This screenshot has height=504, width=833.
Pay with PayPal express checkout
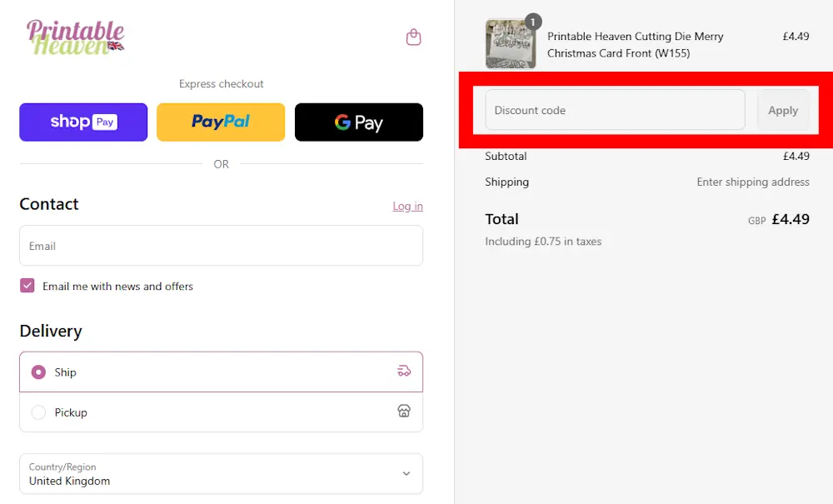tap(221, 122)
